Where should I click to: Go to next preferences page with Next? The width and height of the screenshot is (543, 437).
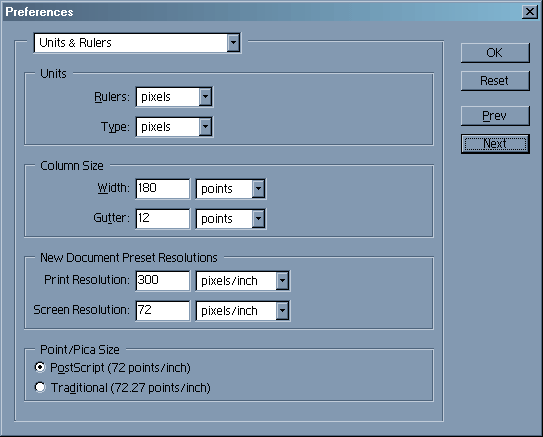[x=495, y=144]
